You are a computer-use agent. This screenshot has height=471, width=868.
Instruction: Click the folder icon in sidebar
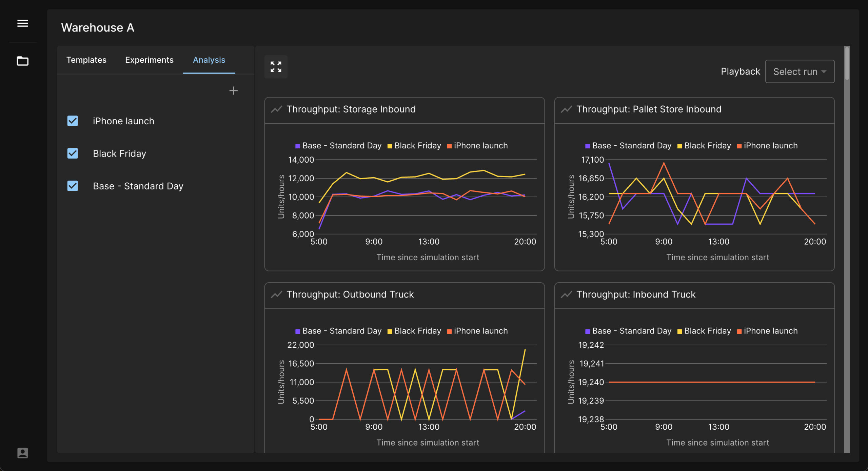pyautogui.click(x=23, y=61)
